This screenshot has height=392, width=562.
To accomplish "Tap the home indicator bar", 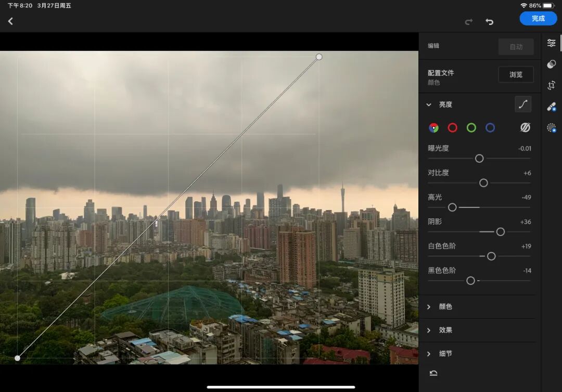I will point(281,387).
